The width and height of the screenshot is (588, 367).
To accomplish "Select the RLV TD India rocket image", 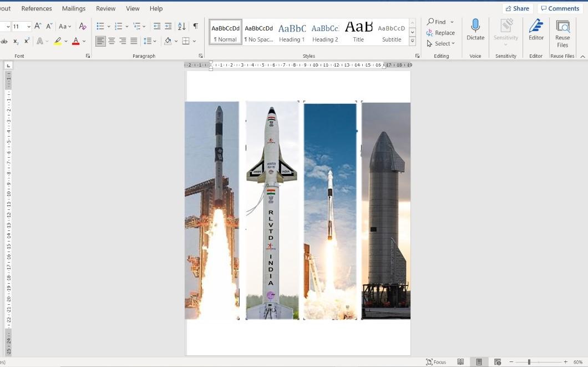I will (x=272, y=210).
